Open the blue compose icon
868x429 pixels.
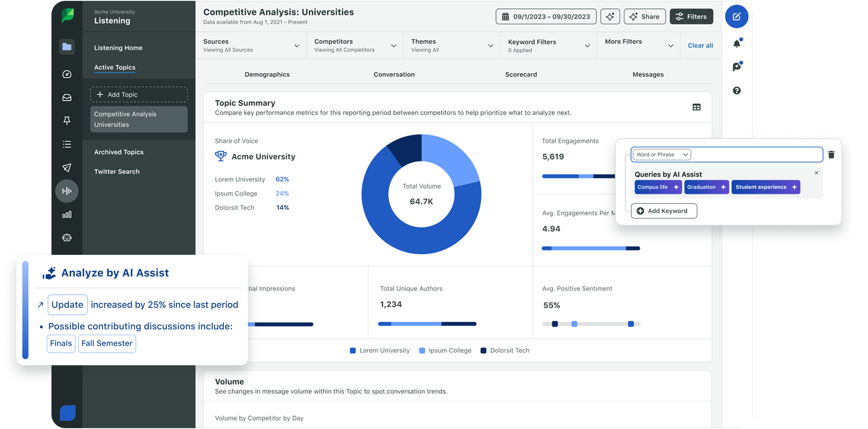point(737,16)
